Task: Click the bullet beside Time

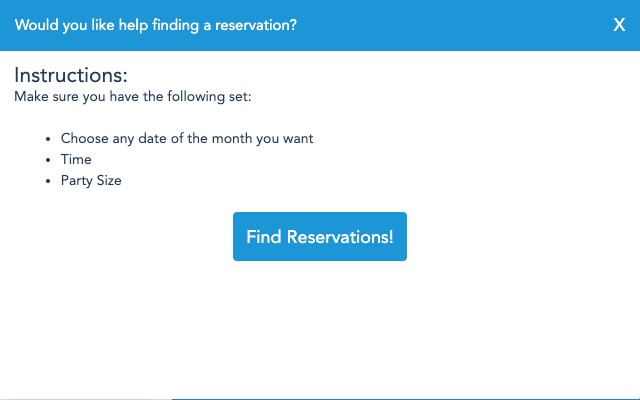Action: pyautogui.click(x=48, y=160)
